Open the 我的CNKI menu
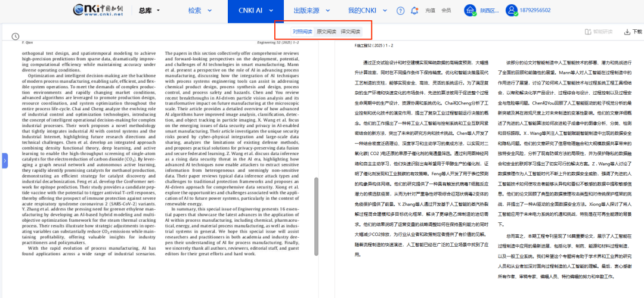Screen dimensions: 644x298 pyautogui.click(x=366, y=11)
